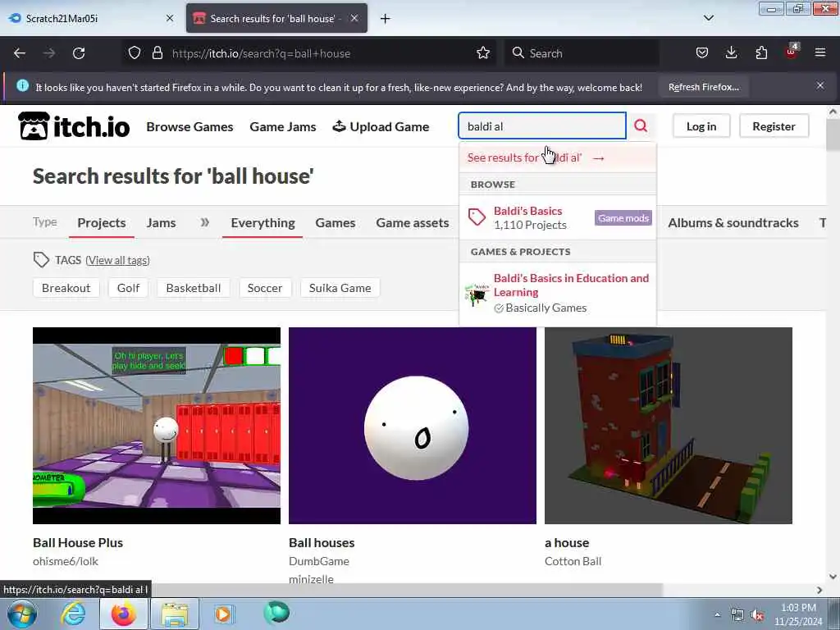Open Browse Games in site header
Image resolution: width=840 pixels, height=630 pixels.
coord(189,127)
